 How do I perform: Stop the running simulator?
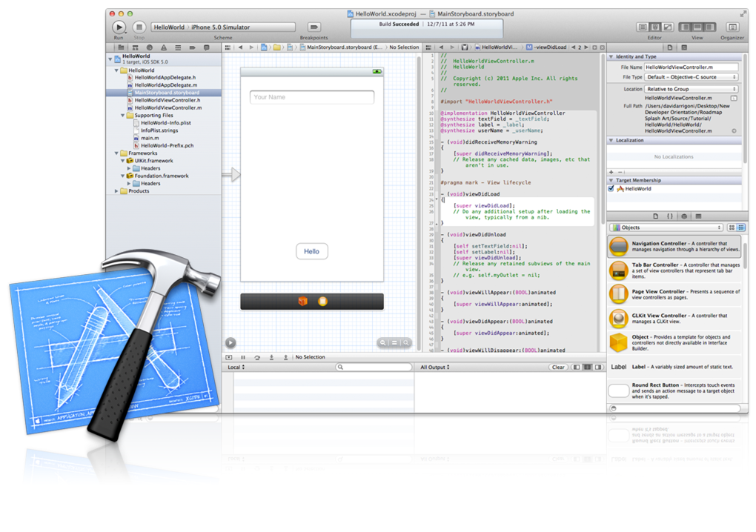pyautogui.click(x=139, y=27)
